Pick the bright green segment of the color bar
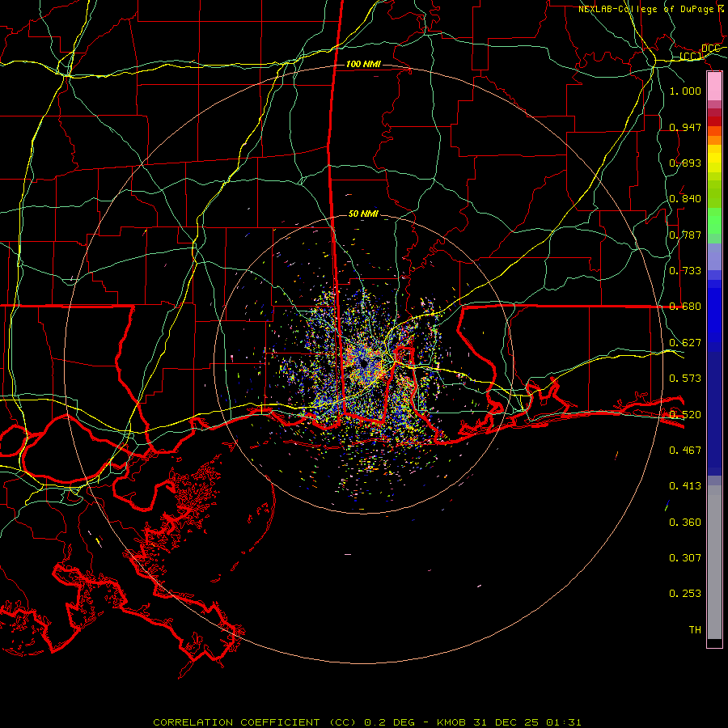Image resolution: width=728 pixels, height=728 pixels. (x=714, y=221)
